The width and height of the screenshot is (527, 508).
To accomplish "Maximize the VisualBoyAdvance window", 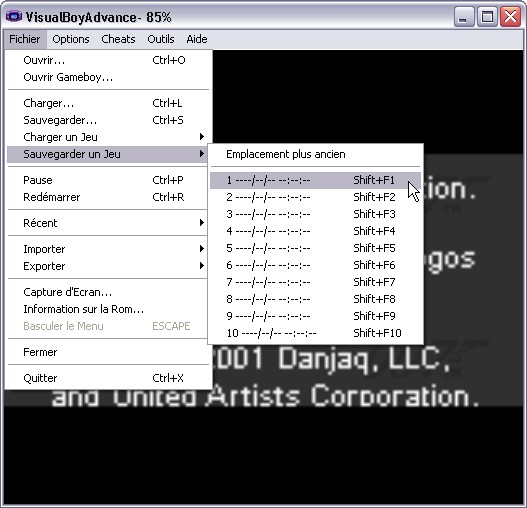I will pyautogui.click(x=487, y=16).
